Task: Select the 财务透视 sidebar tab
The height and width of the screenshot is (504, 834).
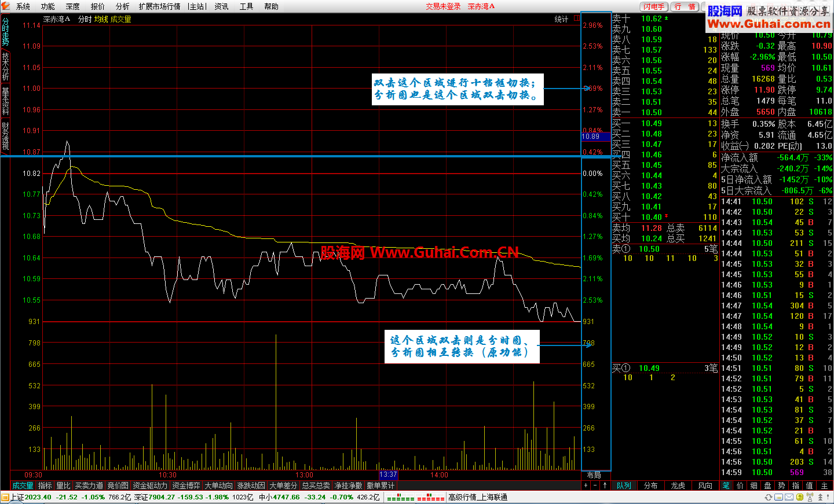Action: [5, 136]
